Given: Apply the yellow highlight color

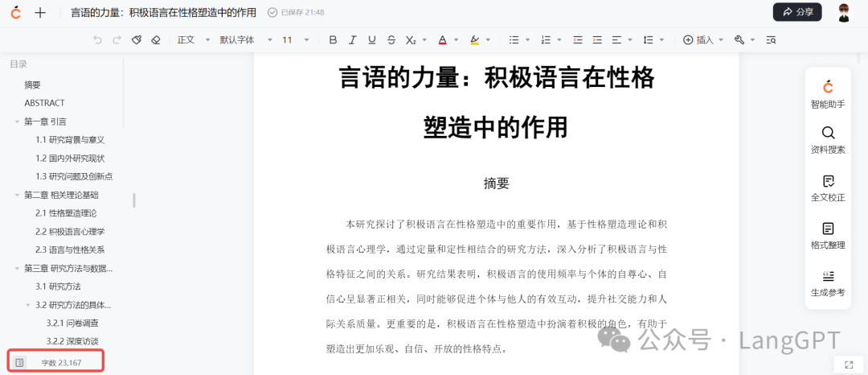Looking at the screenshot, I should 474,40.
